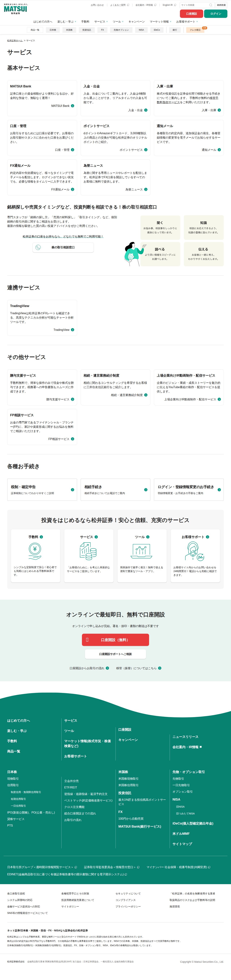Viewport: 231px width, 980px height.
Task: Click the arrow icon on the 為替ニュース card
Action: click(146, 189)
